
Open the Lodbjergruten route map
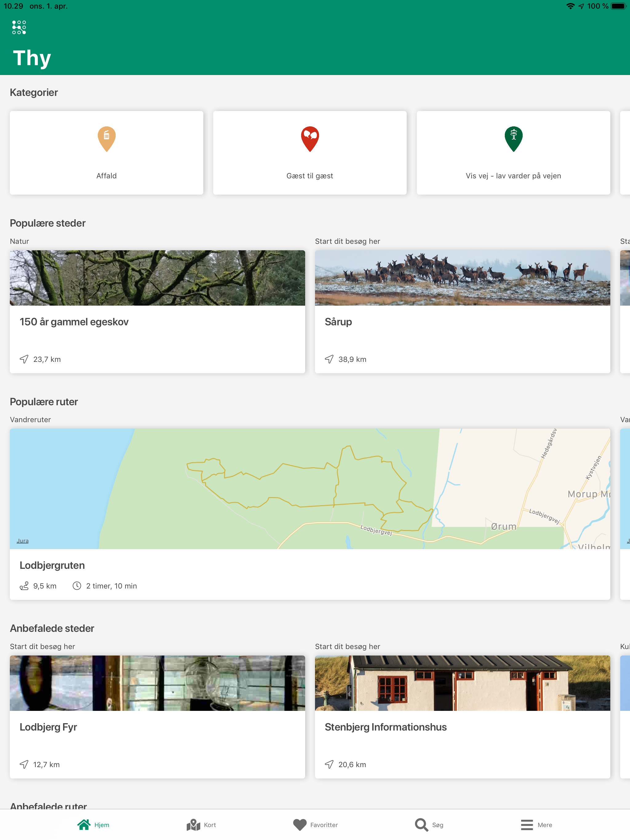pyautogui.click(x=310, y=488)
